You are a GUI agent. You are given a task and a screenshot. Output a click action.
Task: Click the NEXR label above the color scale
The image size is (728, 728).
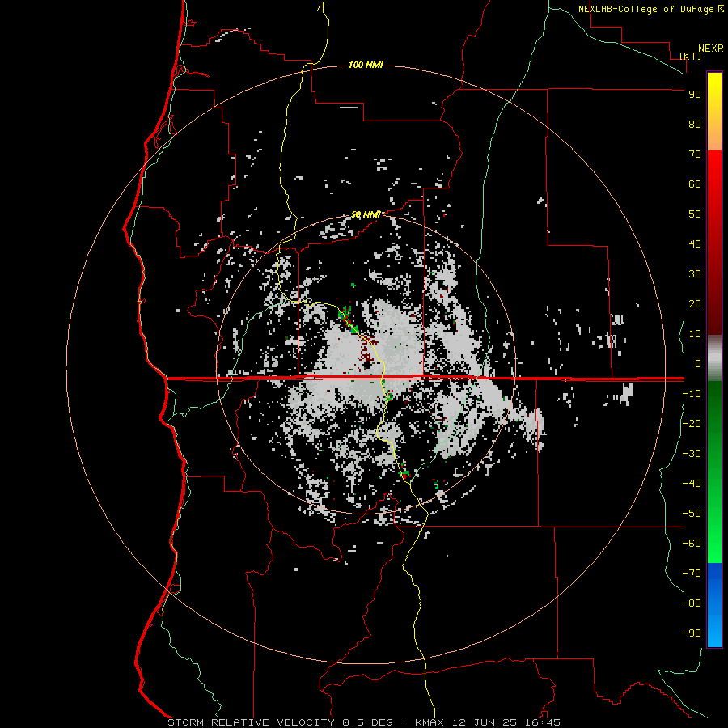[x=711, y=49]
